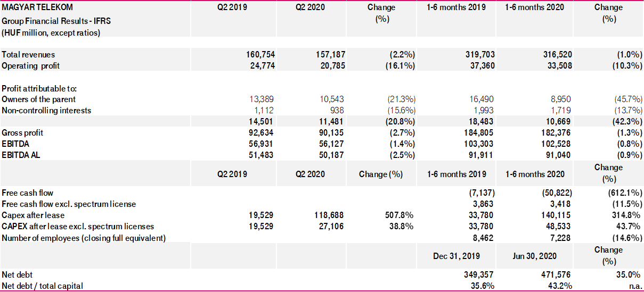Select net debt value 349,357
This screenshot has height=292, width=644.
[x=479, y=275]
